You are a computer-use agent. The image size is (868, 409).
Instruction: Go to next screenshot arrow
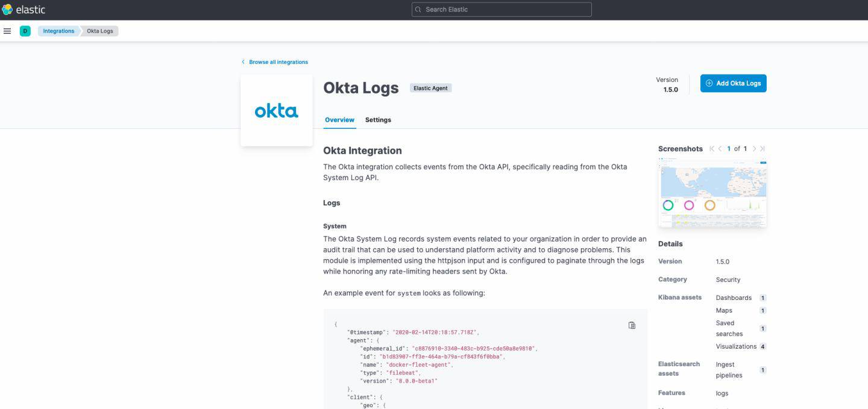(754, 149)
